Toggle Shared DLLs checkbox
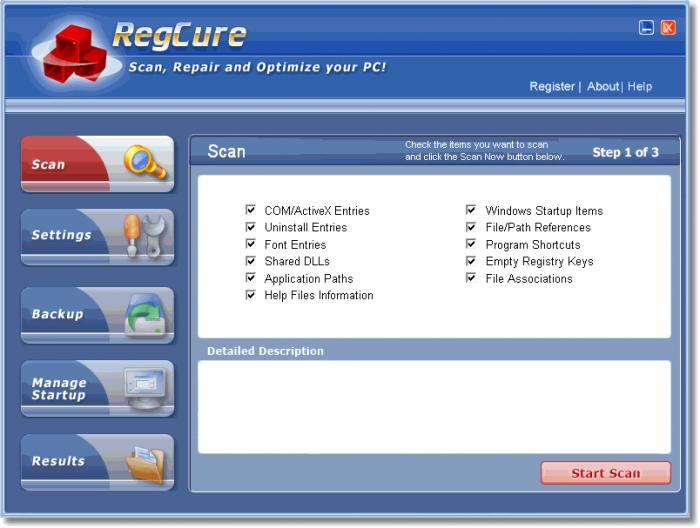The height and width of the screenshot is (528, 700). [x=250, y=261]
